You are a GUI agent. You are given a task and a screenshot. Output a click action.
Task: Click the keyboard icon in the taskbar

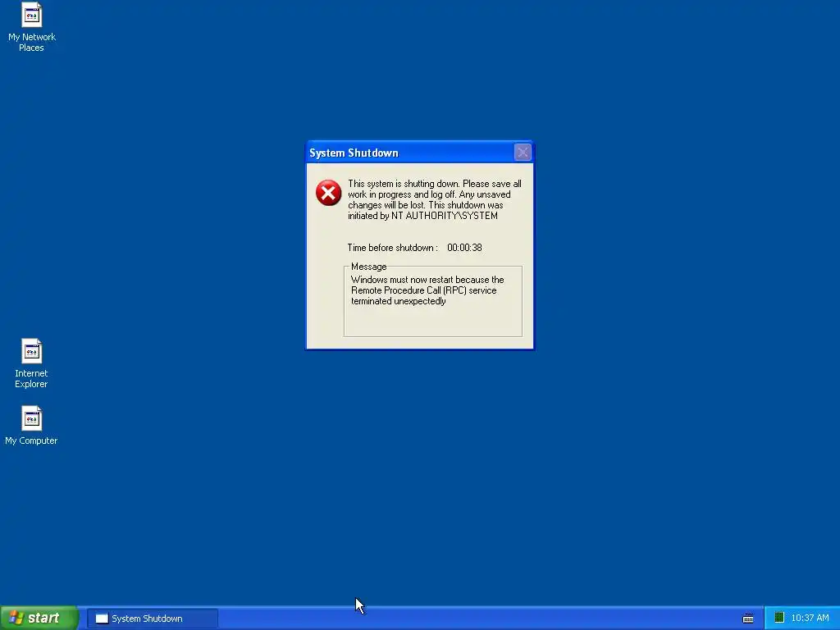coord(748,619)
